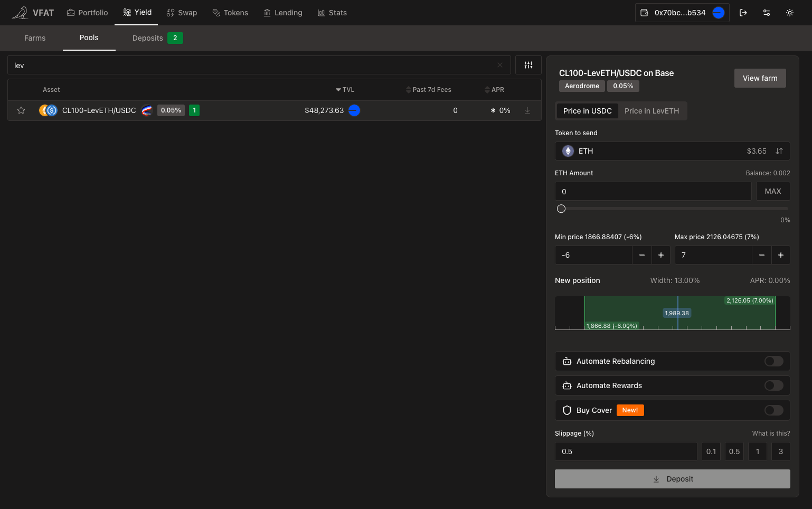The height and width of the screenshot is (509, 812).
Task: Click the What is this? slippage link
Action: pyautogui.click(x=771, y=433)
